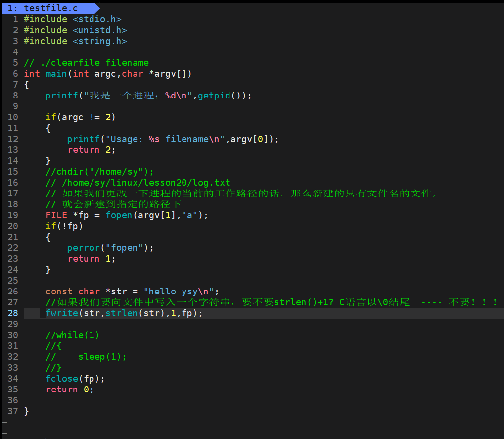Click the 'fclose(fp);' statement
This screenshot has height=439, width=504.
(x=75, y=379)
